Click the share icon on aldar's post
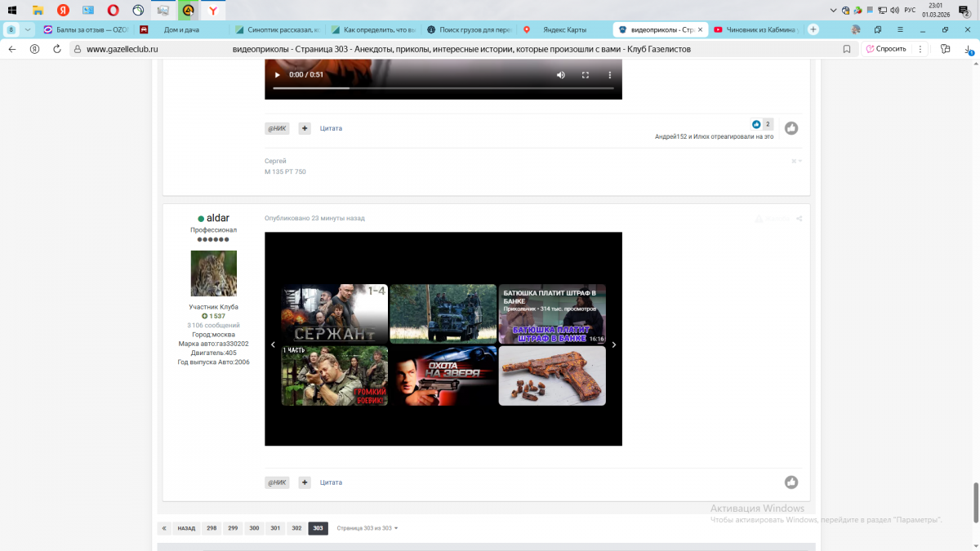Image resolution: width=980 pixels, height=551 pixels. pos(799,219)
